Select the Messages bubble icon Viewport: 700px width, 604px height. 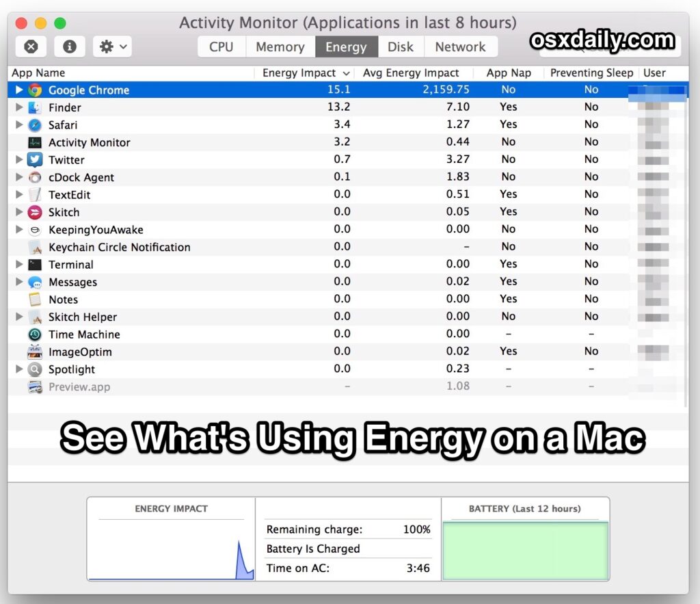[x=35, y=283]
